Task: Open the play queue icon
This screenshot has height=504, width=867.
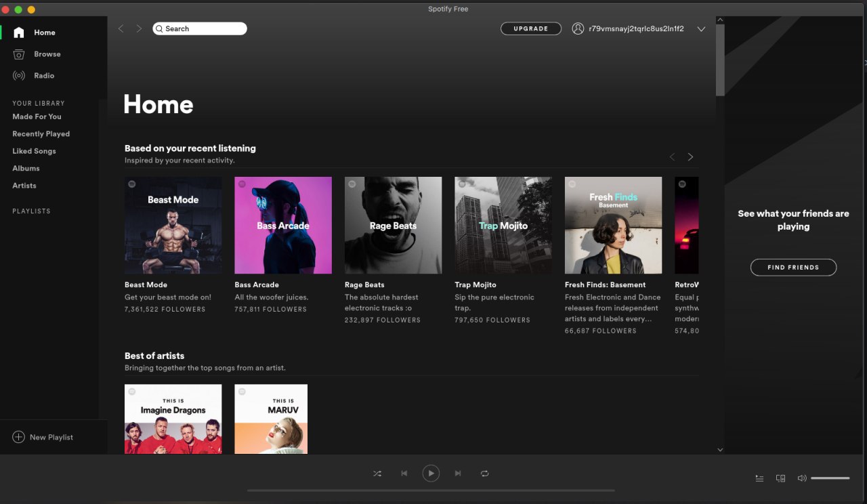Action: point(759,478)
